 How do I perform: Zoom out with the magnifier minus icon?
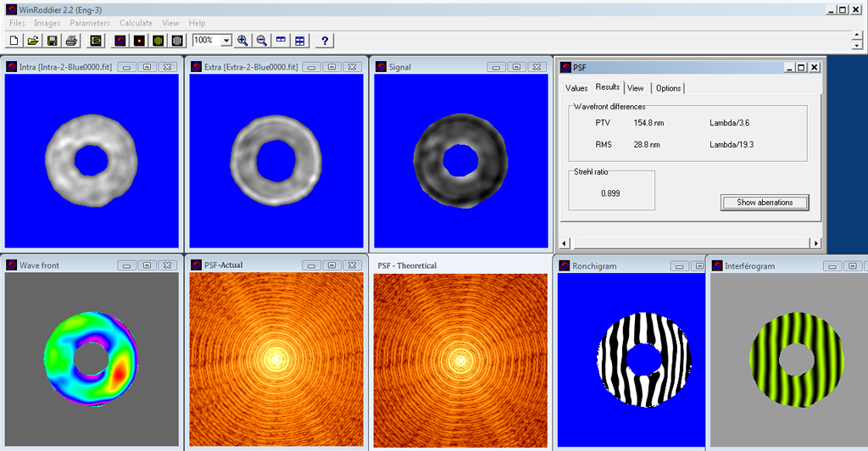[262, 41]
